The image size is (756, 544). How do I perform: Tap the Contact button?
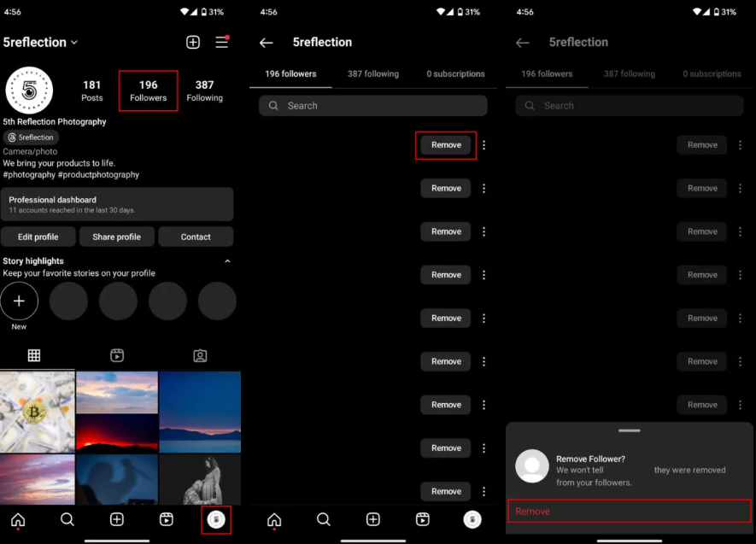pyautogui.click(x=196, y=237)
